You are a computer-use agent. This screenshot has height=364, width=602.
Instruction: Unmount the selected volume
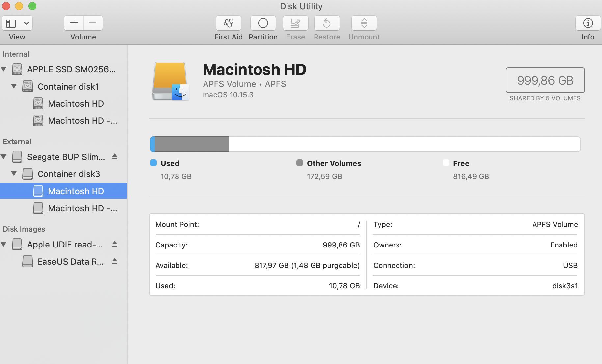pos(364,23)
